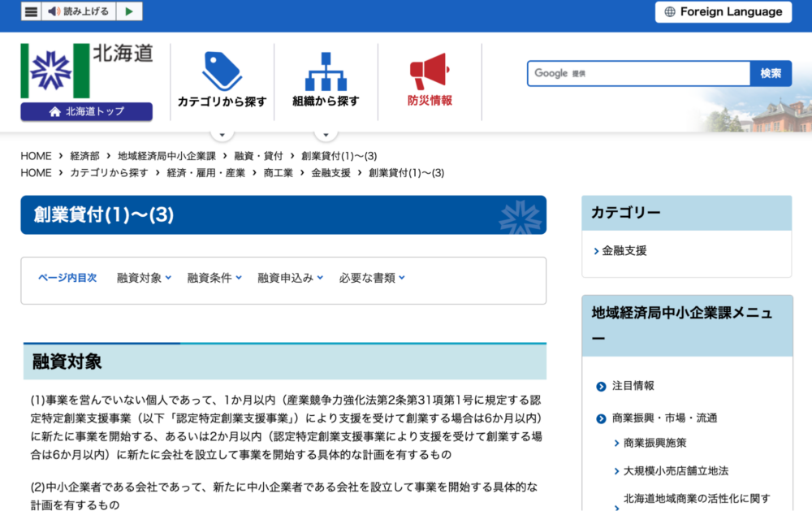Image resolution: width=812 pixels, height=511 pixels.
Task: Jump to 融資条件 section anchor
Action: coord(214,278)
